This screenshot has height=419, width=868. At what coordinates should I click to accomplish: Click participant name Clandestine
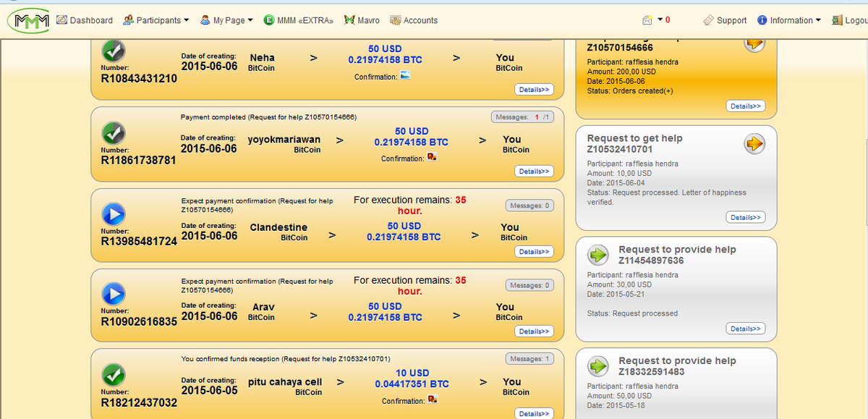pos(278,227)
